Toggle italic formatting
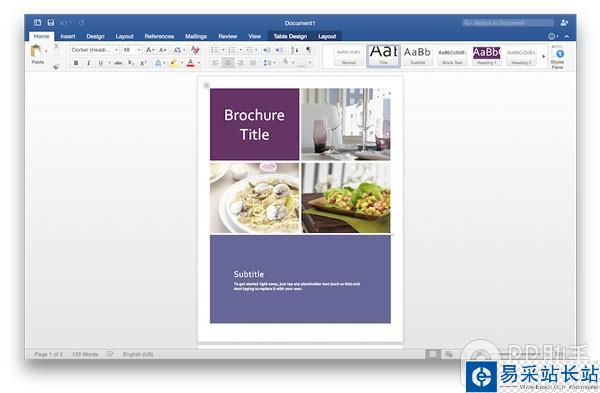Image resolution: width=600 pixels, height=393 pixels. [88, 63]
